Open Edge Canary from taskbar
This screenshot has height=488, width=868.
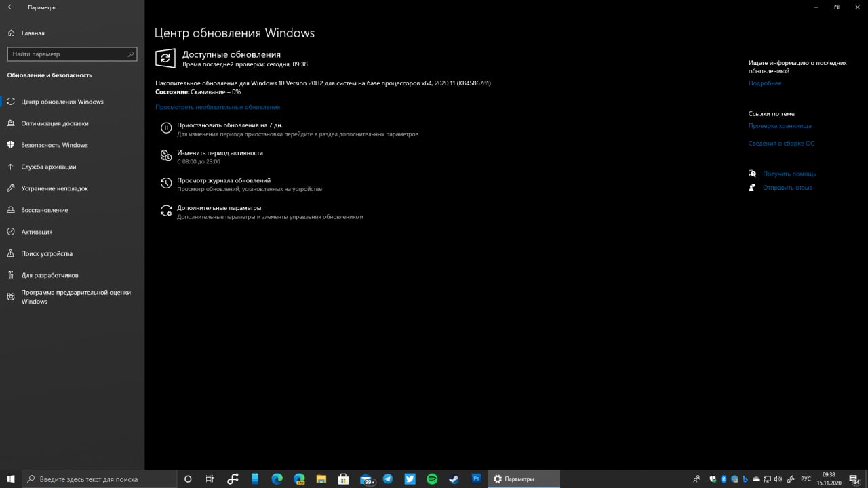point(299,479)
